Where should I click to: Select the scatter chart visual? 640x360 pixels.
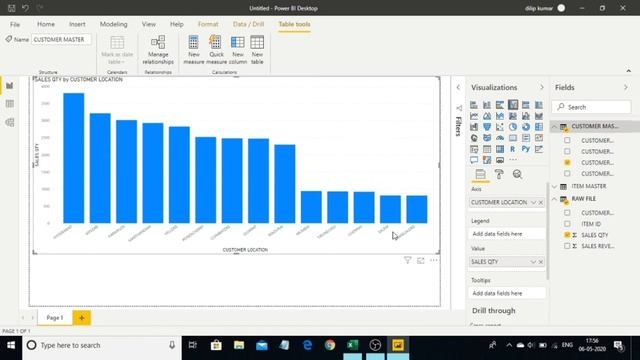pos(500,127)
